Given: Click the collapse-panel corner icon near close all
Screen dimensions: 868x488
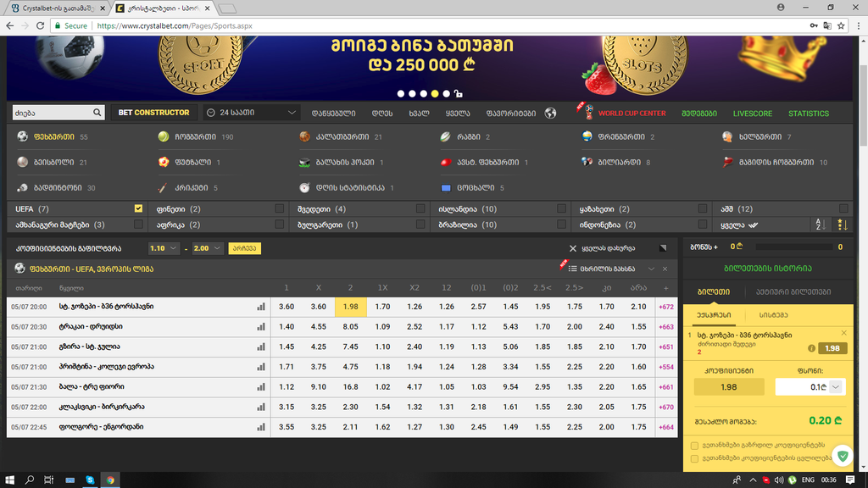Looking at the screenshot, I should [663, 248].
